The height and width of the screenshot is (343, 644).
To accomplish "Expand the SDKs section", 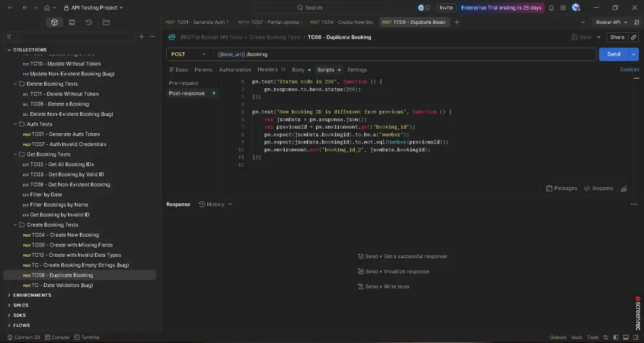I will (9, 315).
